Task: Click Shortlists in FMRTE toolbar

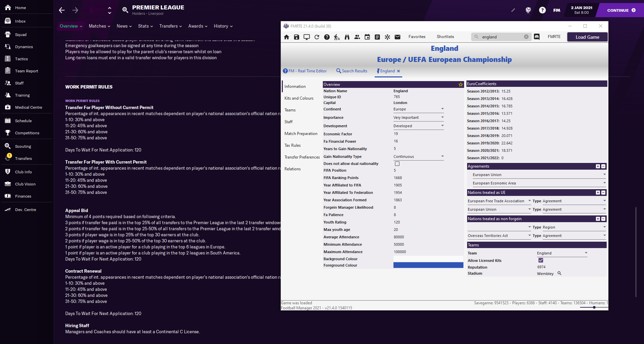Action: (x=445, y=37)
